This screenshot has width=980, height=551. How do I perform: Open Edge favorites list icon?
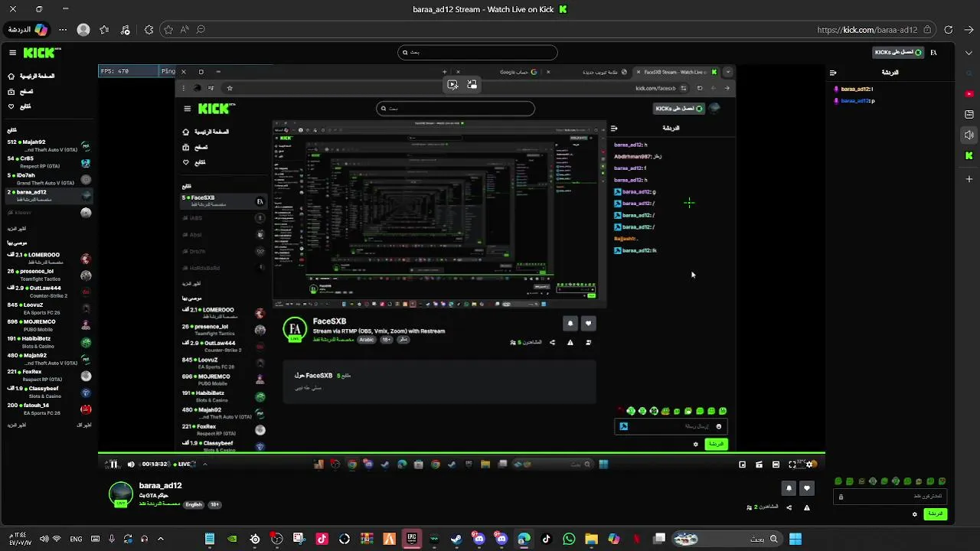coord(105,30)
